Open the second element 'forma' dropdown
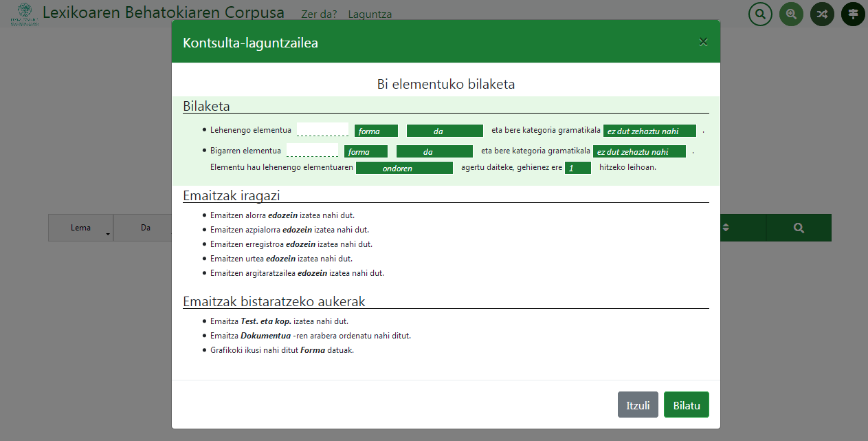 click(366, 151)
